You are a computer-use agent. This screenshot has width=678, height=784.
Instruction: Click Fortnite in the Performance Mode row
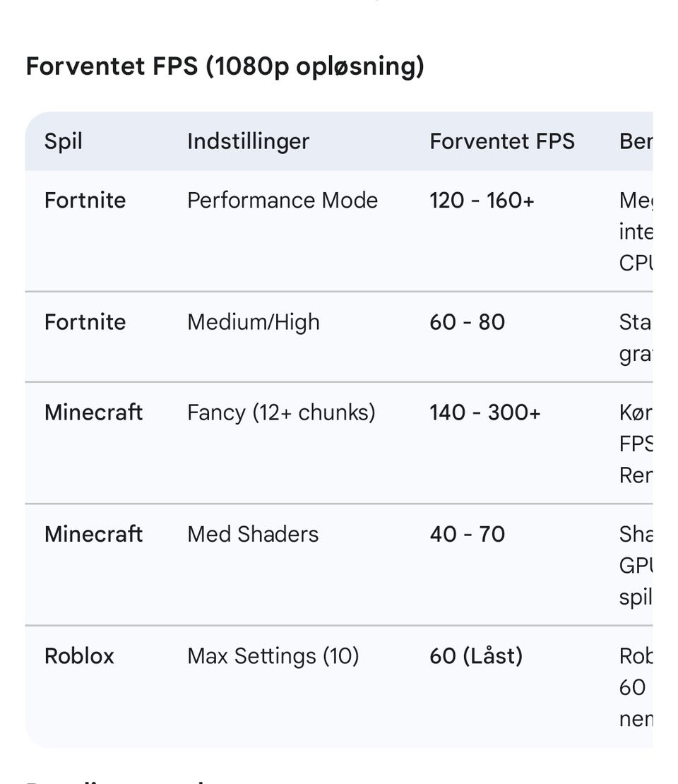coord(85,201)
